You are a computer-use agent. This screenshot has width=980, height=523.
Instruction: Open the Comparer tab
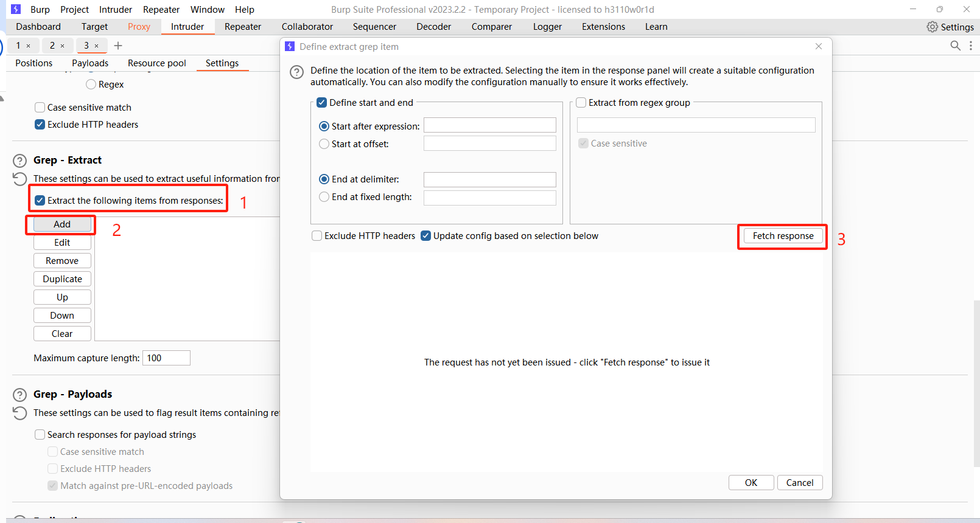coord(492,27)
